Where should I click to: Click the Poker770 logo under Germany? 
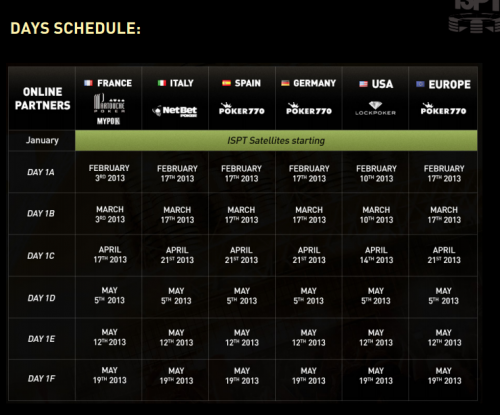pos(309,109)
